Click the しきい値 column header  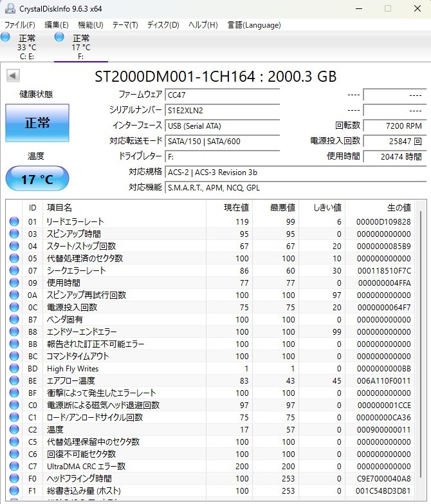coord(322,207)
